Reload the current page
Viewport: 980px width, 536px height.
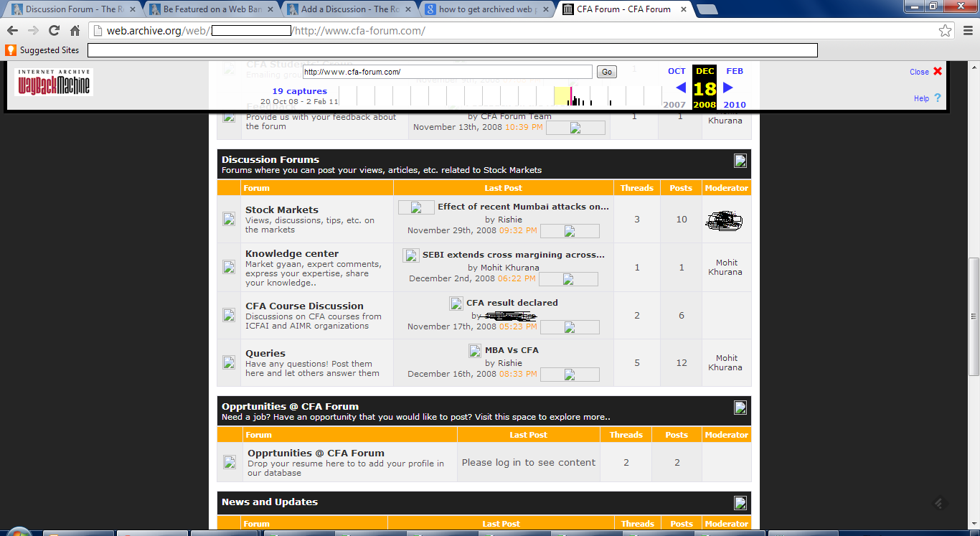[54, 31]
